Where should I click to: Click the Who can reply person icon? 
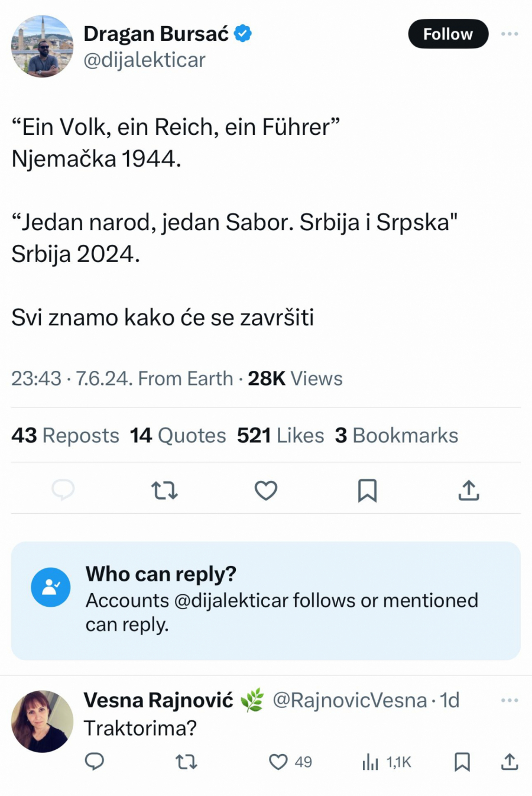pos(51,587)
